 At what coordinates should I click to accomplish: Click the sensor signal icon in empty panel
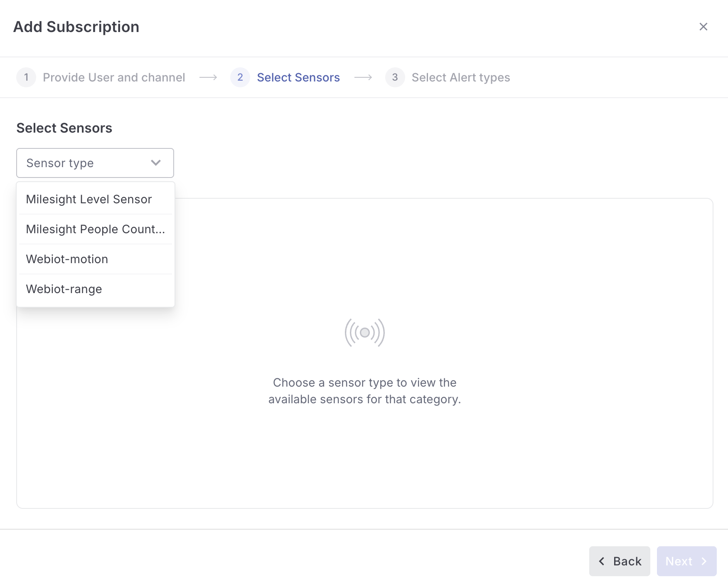pyautogui.click(x=365, y=333)
